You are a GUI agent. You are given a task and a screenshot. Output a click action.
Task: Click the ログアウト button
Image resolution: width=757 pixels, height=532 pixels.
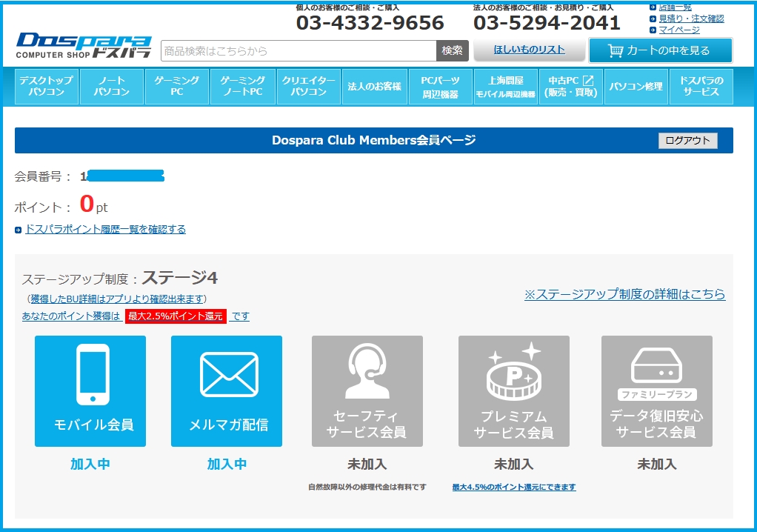688,141
